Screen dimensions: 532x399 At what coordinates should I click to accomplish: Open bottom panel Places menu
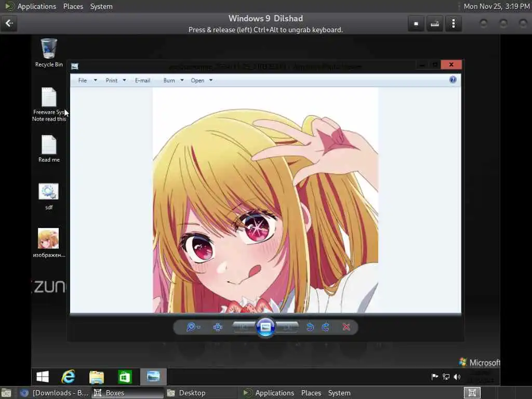point(311,393)
